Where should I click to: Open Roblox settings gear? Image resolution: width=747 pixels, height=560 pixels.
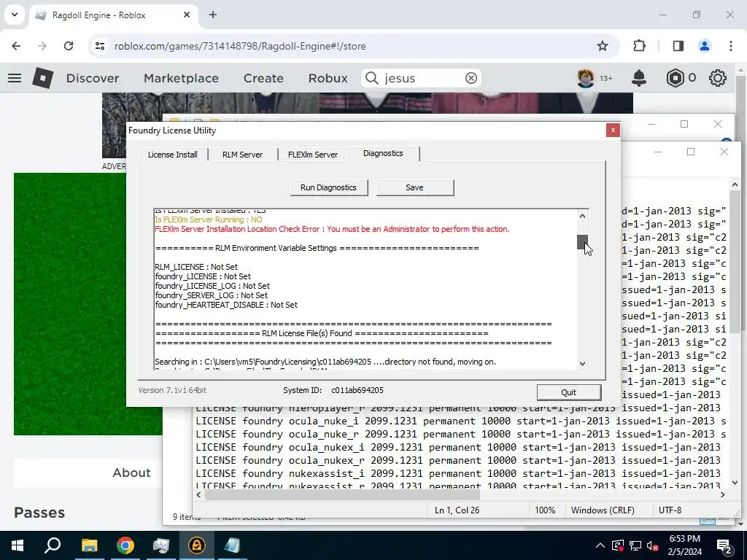(x=718, y=78)
